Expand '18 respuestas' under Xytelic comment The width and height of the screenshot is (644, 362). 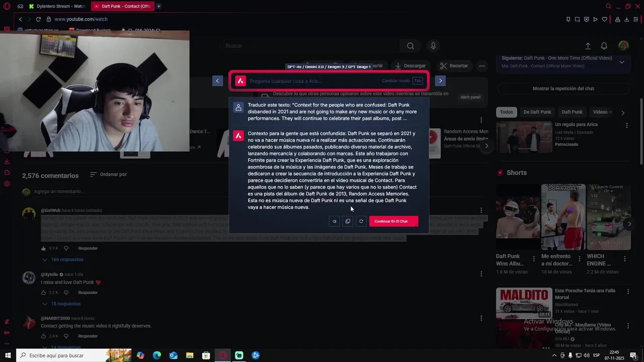(x=61, y=304)
